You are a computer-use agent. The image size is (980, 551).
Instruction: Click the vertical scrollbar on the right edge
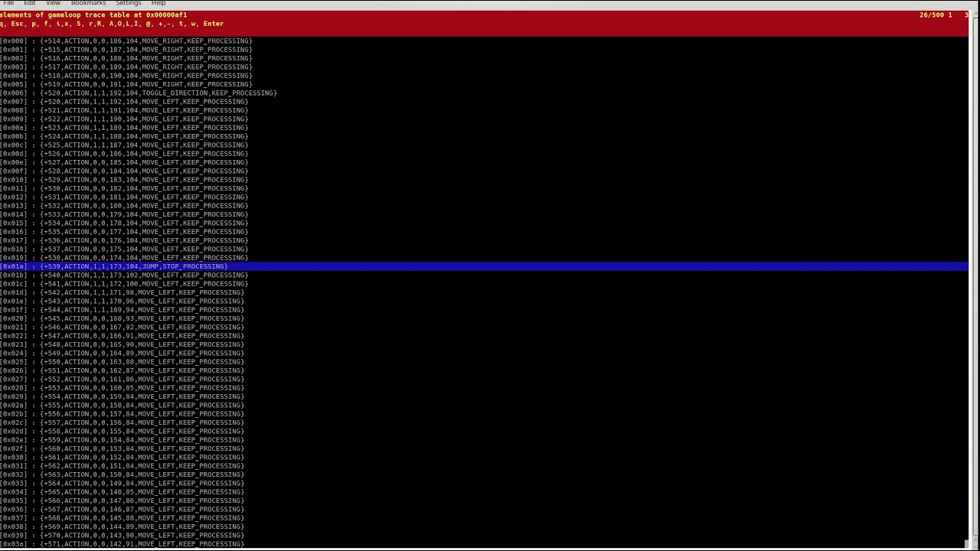[x=974, y=279]
